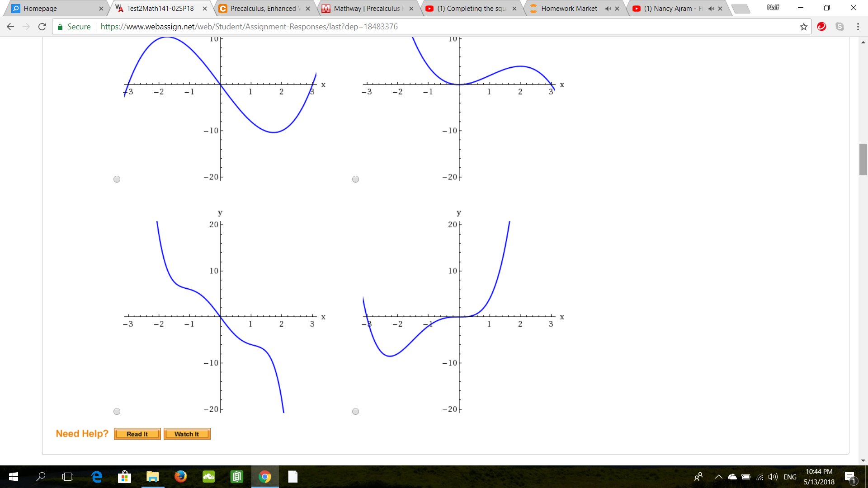This screenshot has height=488, width=868.
Task: Reload the WebAssign page
Action: point(42,27)
